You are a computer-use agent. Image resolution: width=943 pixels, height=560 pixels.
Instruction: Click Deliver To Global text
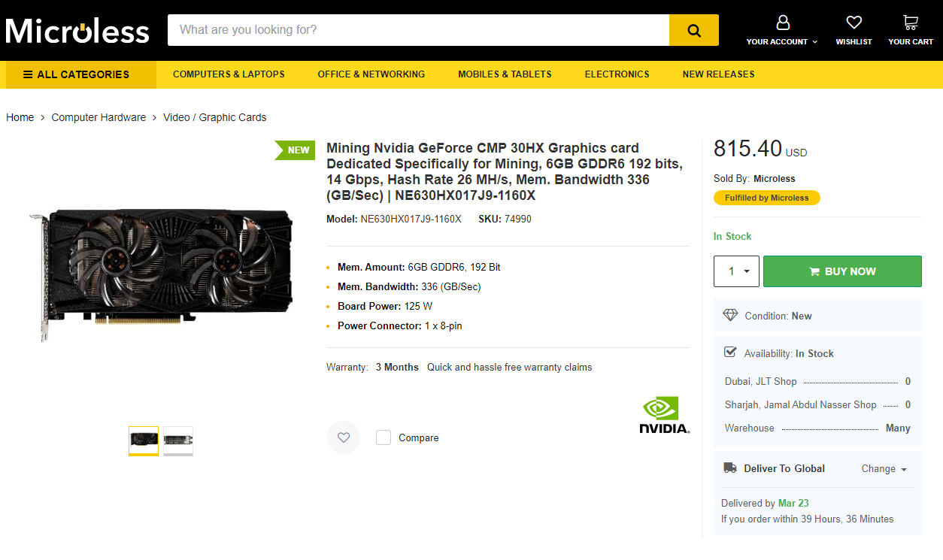(784, 468)
